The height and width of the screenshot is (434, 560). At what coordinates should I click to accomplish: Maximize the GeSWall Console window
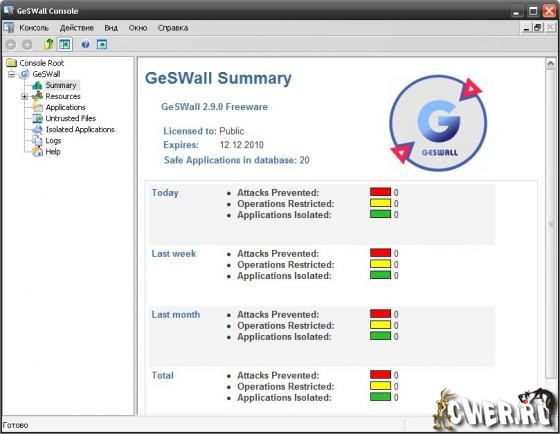click(x=533, y=11)
